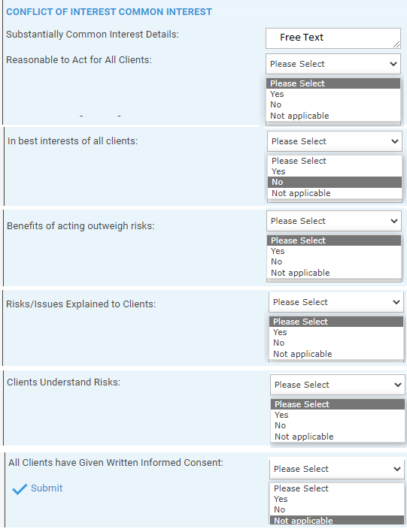The image size is (407, 532).
Task: Open Written Informed Consent dropdown
Action: tap(337, 469)
